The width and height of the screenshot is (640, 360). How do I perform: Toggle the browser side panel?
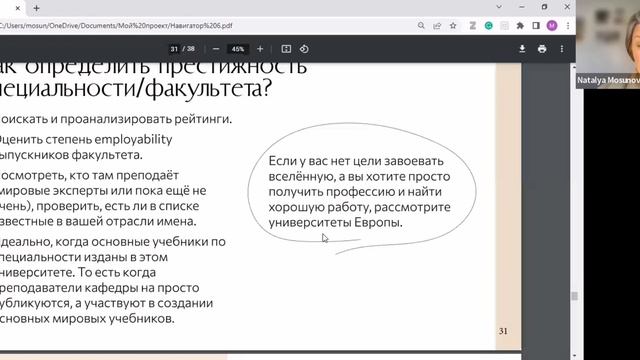[536, 25]
